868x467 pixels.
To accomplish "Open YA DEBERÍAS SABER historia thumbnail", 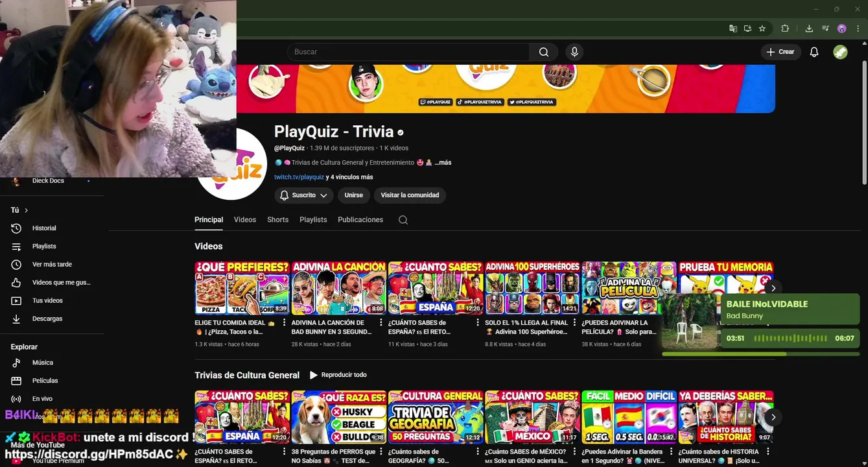I will pyautogui.click(x=725, y=417).
